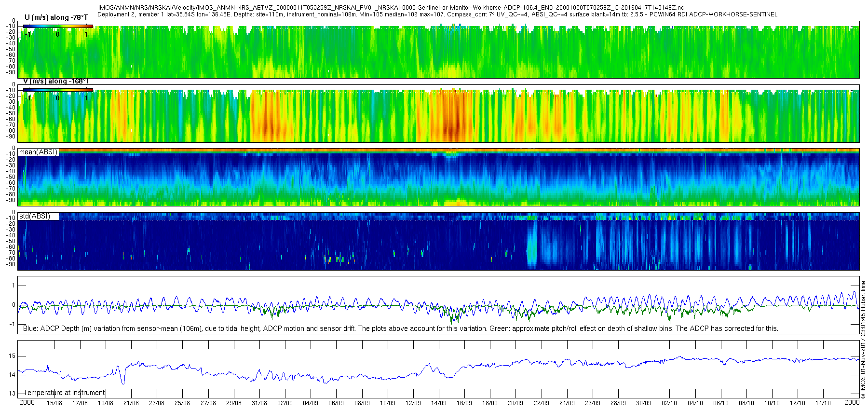Click the '2008' label at left of time axis
The height and width of the screenshot is (410, 868).
(27, 402)
